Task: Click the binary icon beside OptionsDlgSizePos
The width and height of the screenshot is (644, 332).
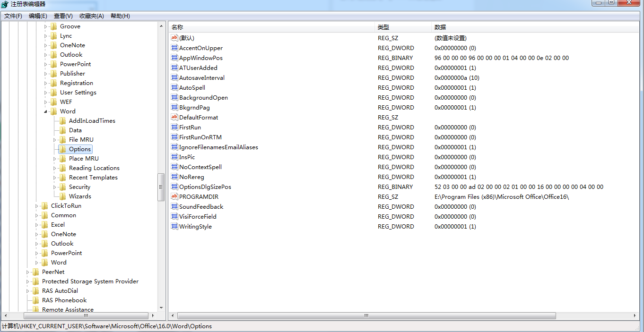Action: (x=175, y=187)
